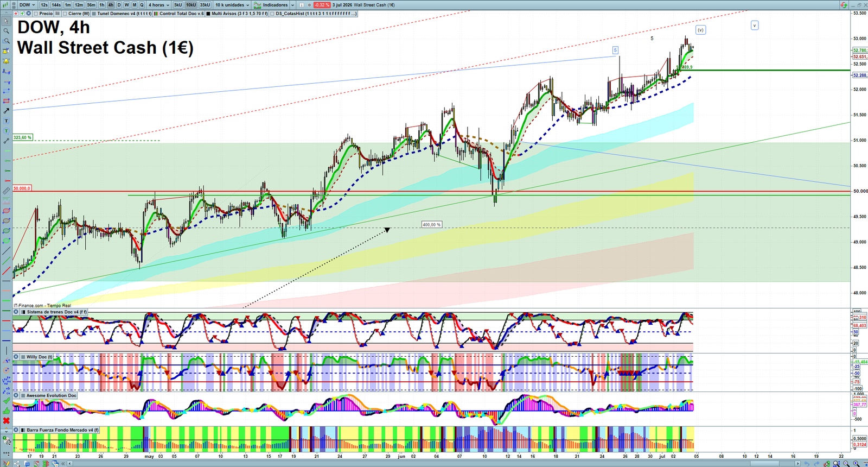Select the text box T tool

click(x=7, y=121)
